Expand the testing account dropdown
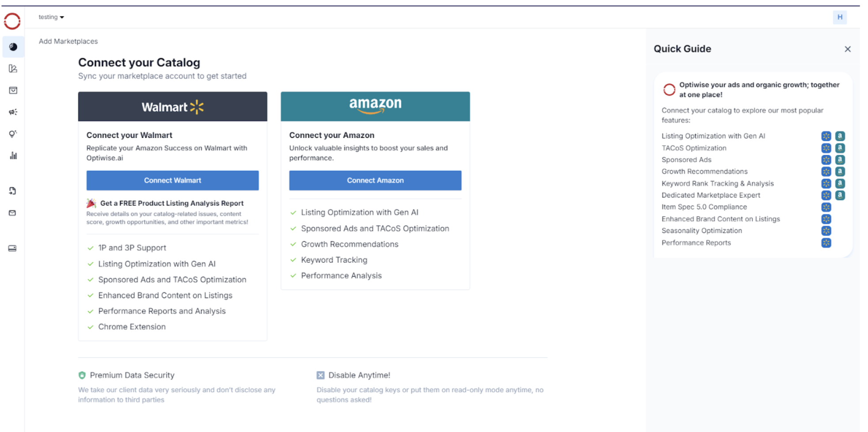Viewport: 868px width, 432px height. (x=51, y=17)
